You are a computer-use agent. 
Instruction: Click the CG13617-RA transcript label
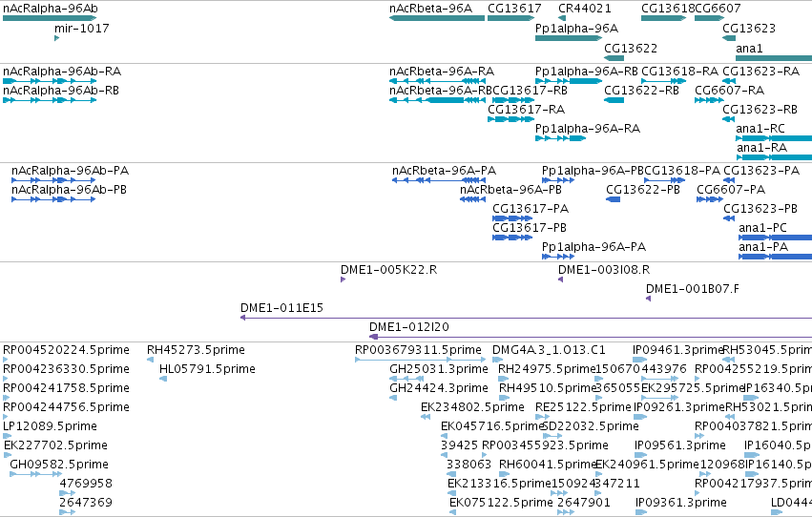point(526,109)
